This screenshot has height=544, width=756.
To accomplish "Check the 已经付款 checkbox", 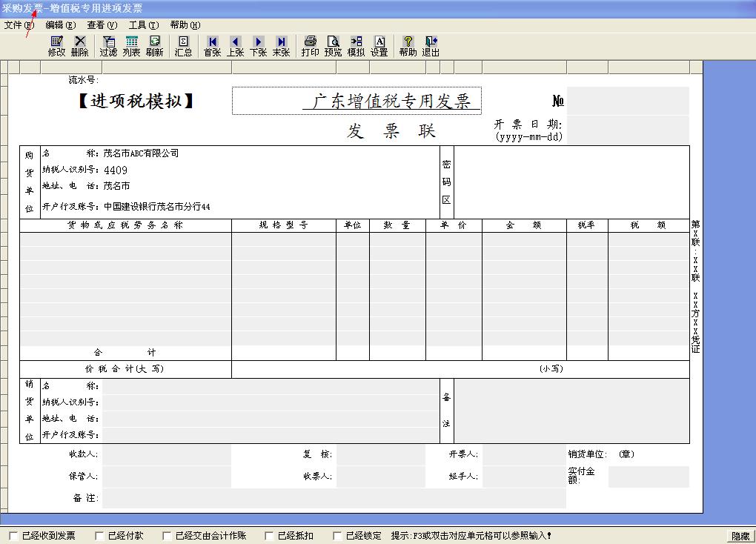I will tap(99, 535).
